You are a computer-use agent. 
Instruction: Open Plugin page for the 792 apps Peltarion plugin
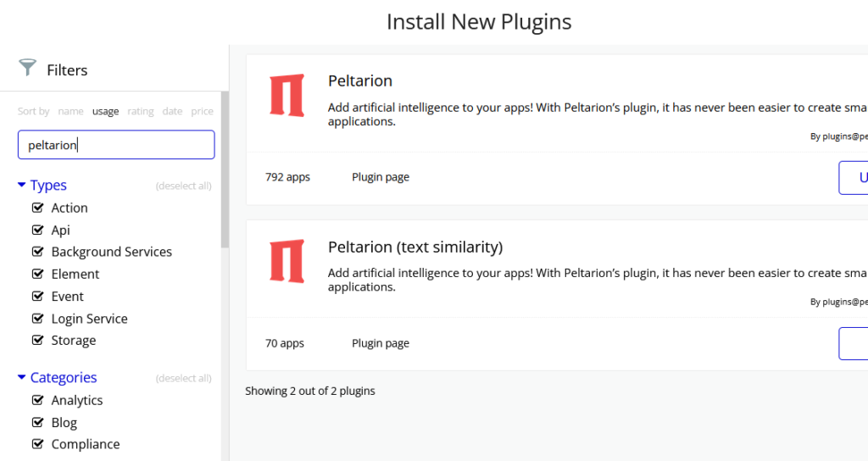coord(381,177)
